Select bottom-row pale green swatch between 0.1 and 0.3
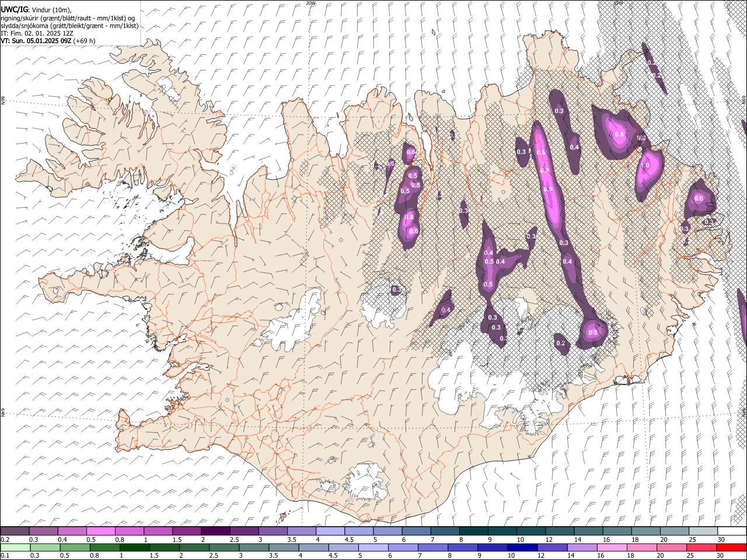The image size is (747, 560). [x=15, y=547]
